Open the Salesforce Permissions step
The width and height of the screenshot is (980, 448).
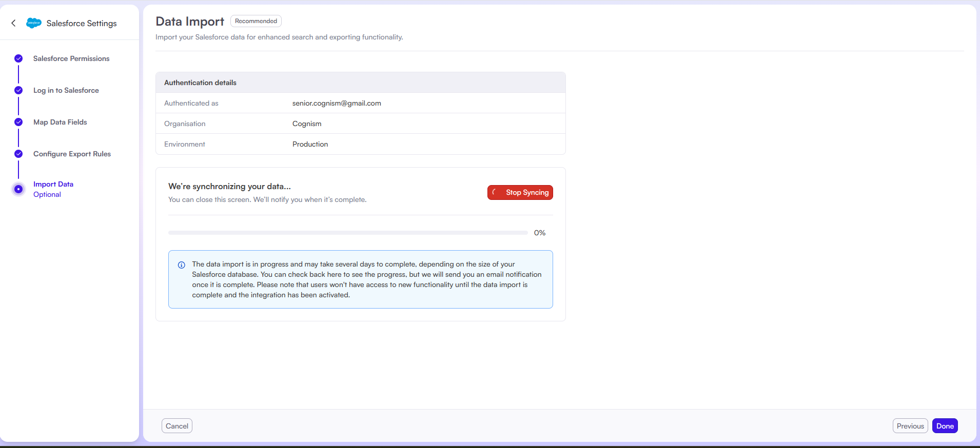click(x=71, y=58)
